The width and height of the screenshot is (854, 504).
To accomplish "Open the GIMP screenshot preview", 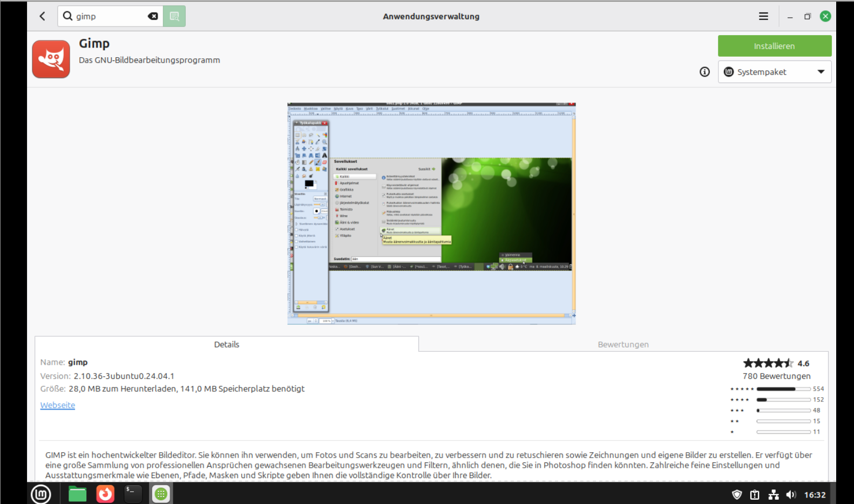I will click(431, 213).
